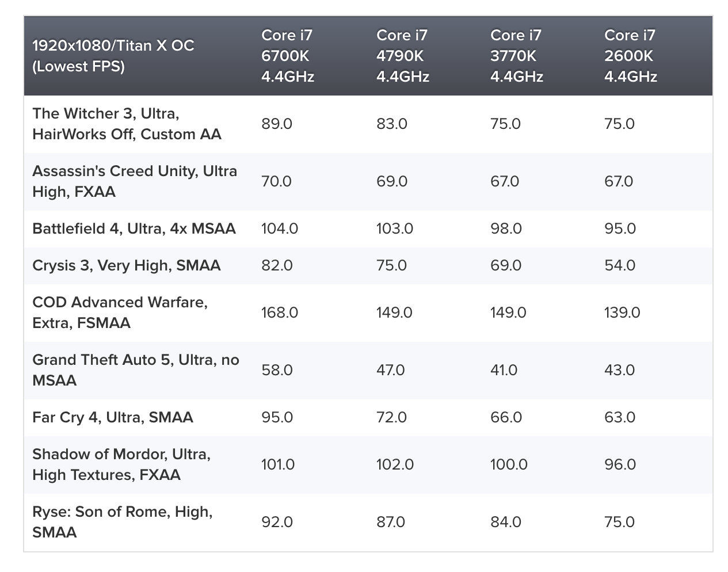This screenshot has height=572, width=728.
Task: Click Battlefield 4, Ultra, 4x MSAA label
Action: point(134,228)
